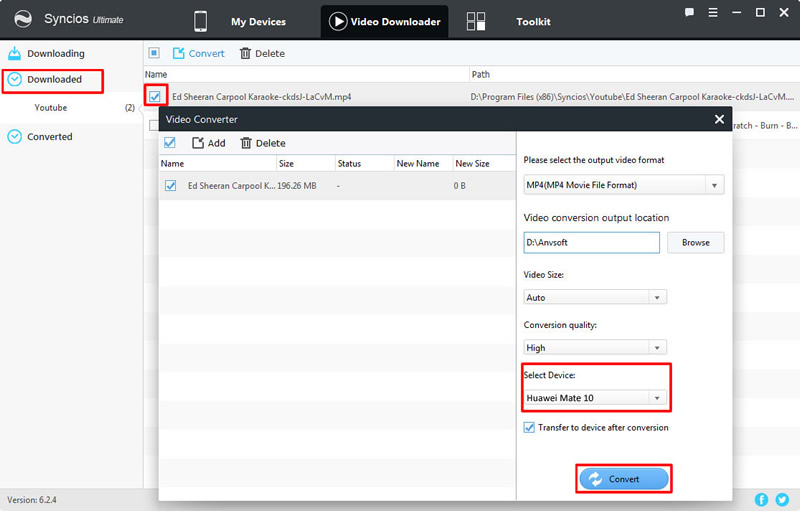
Task: Select Youtube category in sidebar
Action: (x=51, y=108)
